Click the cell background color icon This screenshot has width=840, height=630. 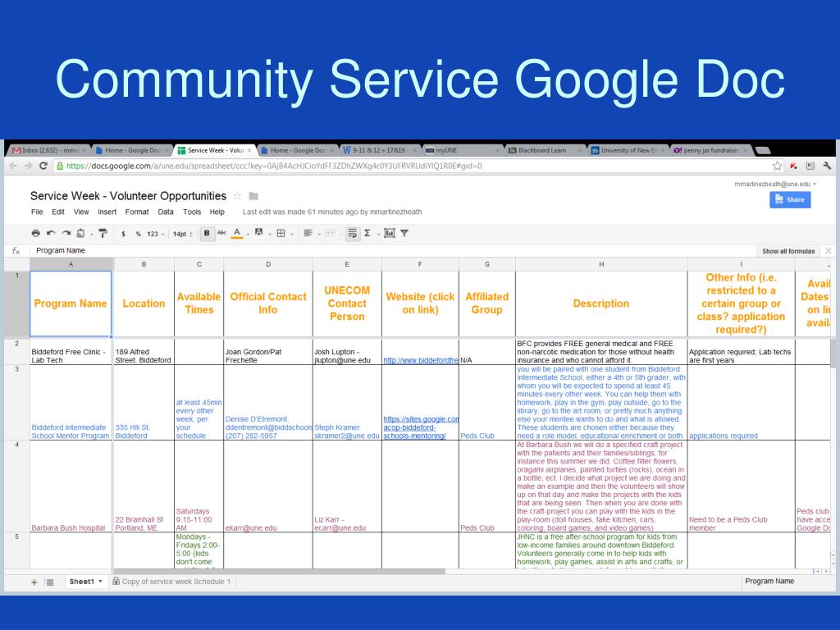(x=258, y=232)
